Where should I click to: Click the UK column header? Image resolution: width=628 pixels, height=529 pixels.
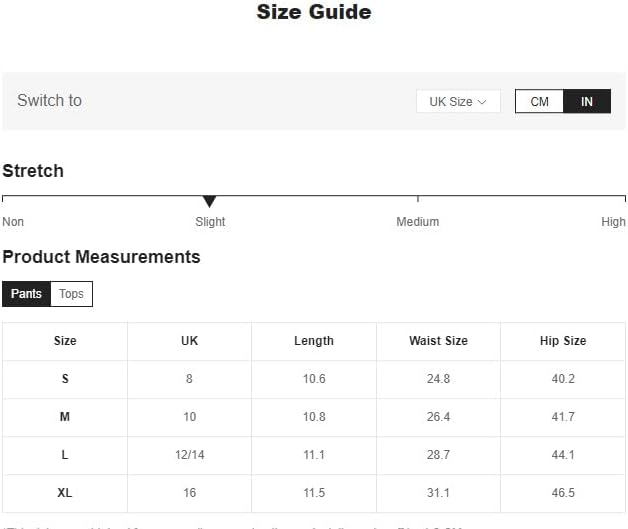(x=189, y=341)
